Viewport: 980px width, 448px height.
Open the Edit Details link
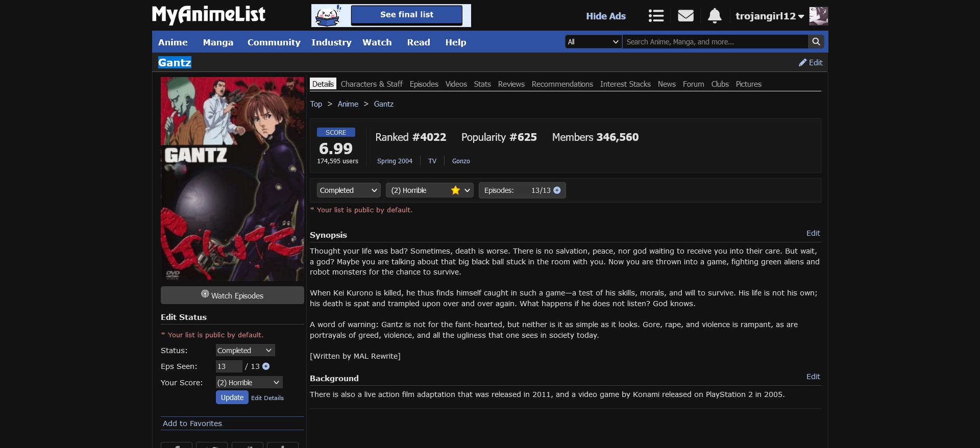(267, 398)
